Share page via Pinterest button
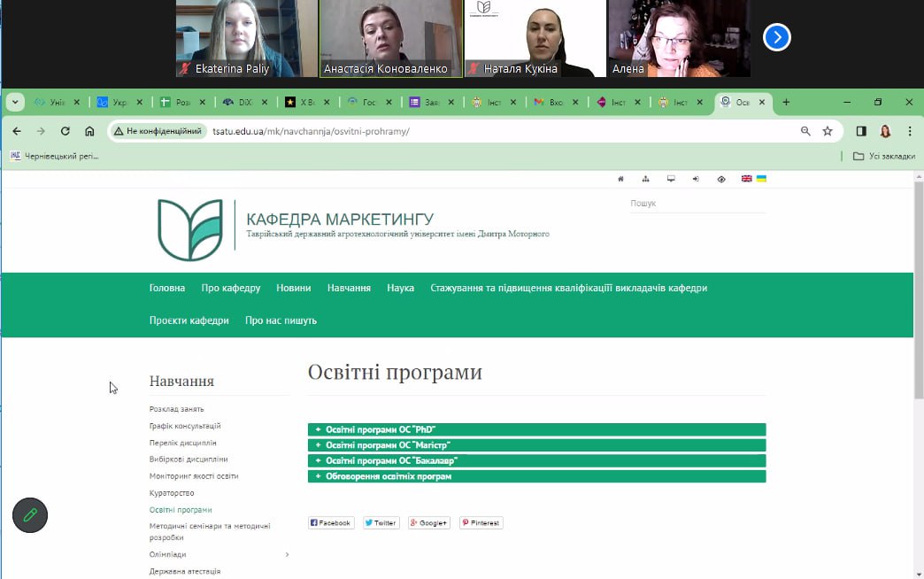The image size is (924, 579). point(481,523)
